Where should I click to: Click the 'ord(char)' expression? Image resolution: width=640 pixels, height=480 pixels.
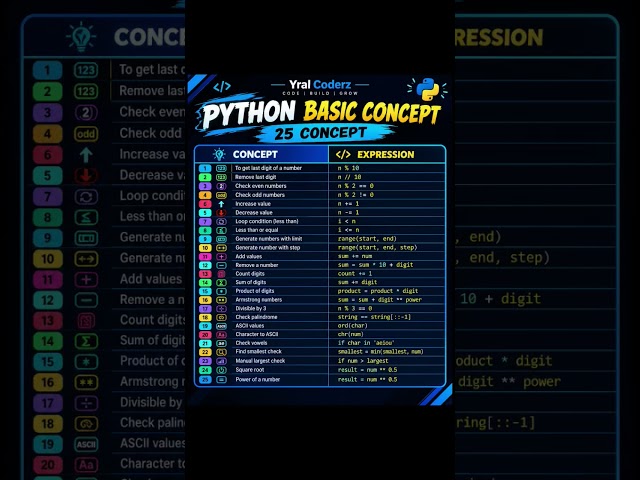(x=352, y=326)
